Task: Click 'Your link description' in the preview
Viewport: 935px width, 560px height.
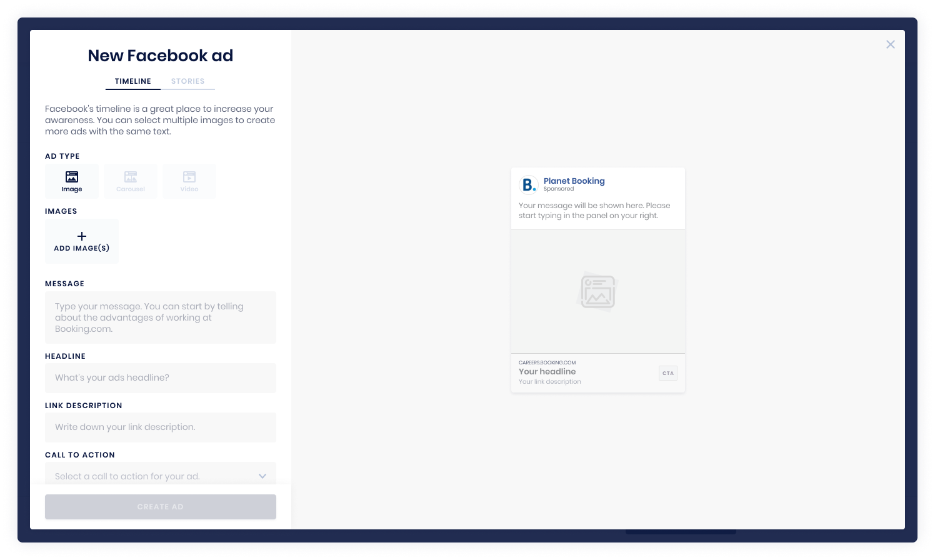Action: coord(550,382)
